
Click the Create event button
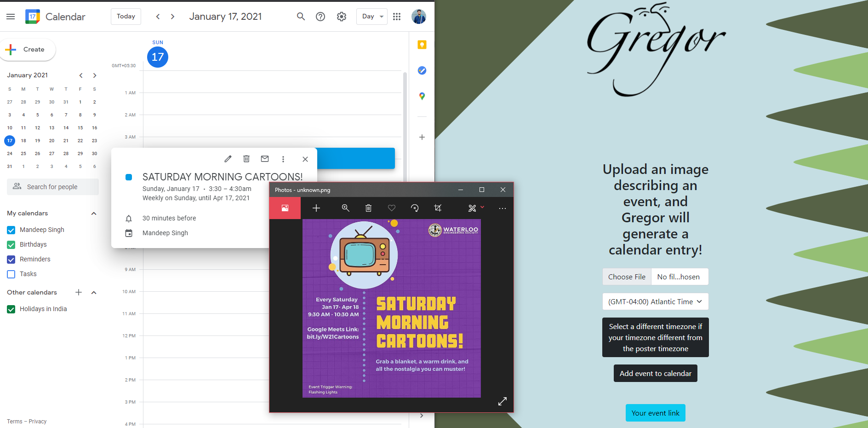point(28,50)
